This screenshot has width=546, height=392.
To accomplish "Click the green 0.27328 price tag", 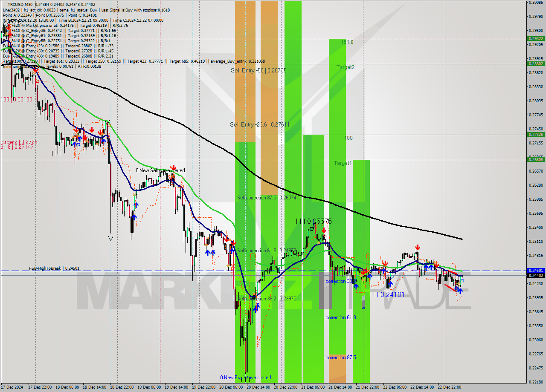I will pos(536,134).
